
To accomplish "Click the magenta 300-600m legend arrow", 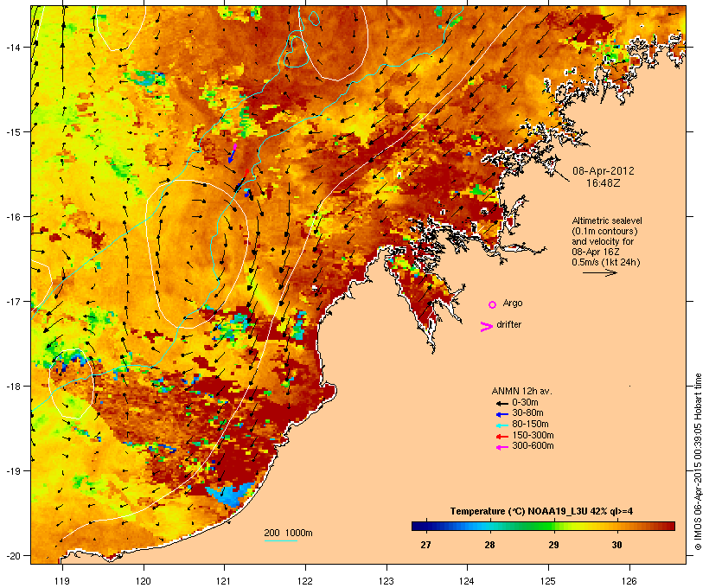I will point(501,447).
